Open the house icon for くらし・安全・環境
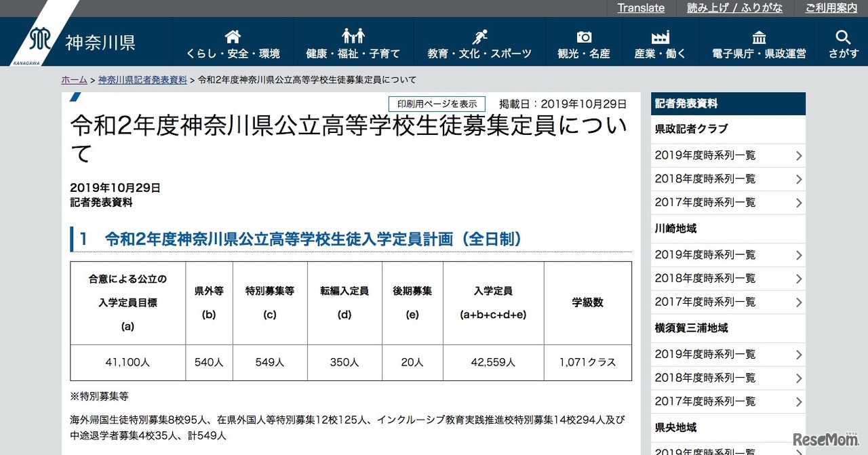 [x=233, y=37]
